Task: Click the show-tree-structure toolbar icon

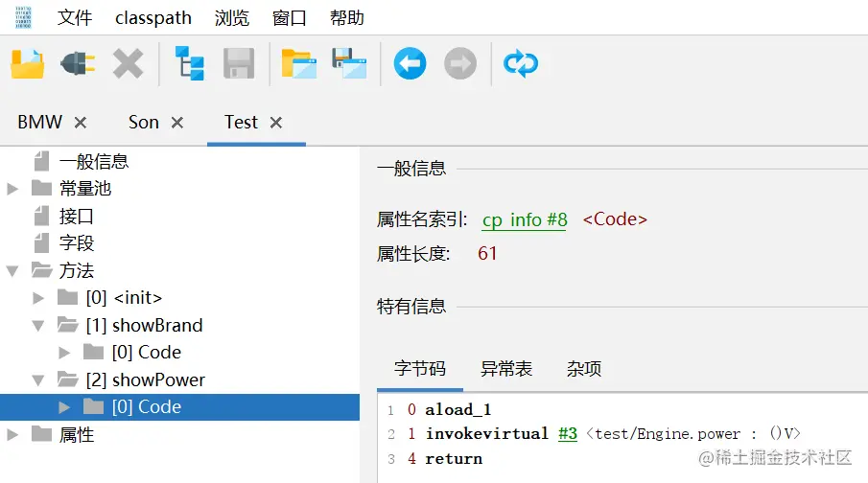Action: tap(189, 63)
